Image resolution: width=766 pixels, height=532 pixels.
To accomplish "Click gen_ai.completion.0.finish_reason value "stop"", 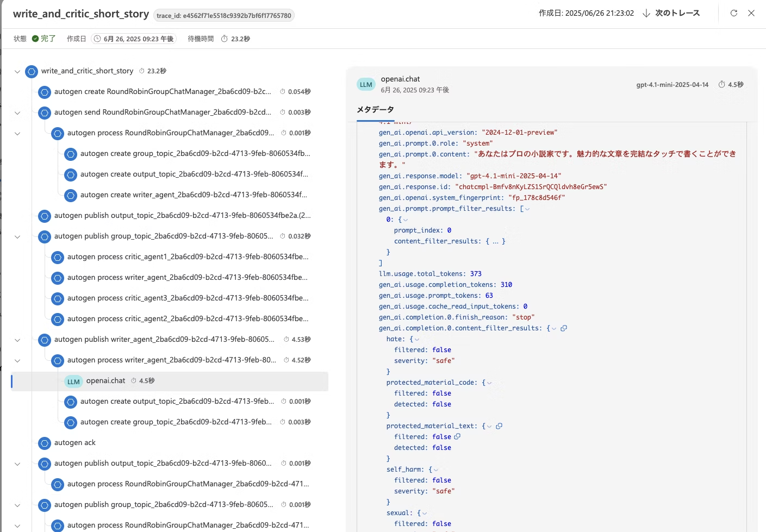I will point(524,317).
